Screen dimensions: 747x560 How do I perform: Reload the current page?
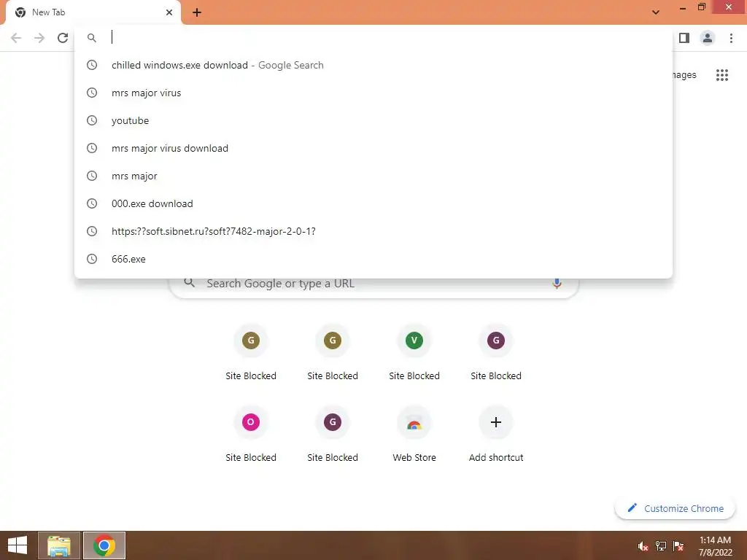[63, 38]
